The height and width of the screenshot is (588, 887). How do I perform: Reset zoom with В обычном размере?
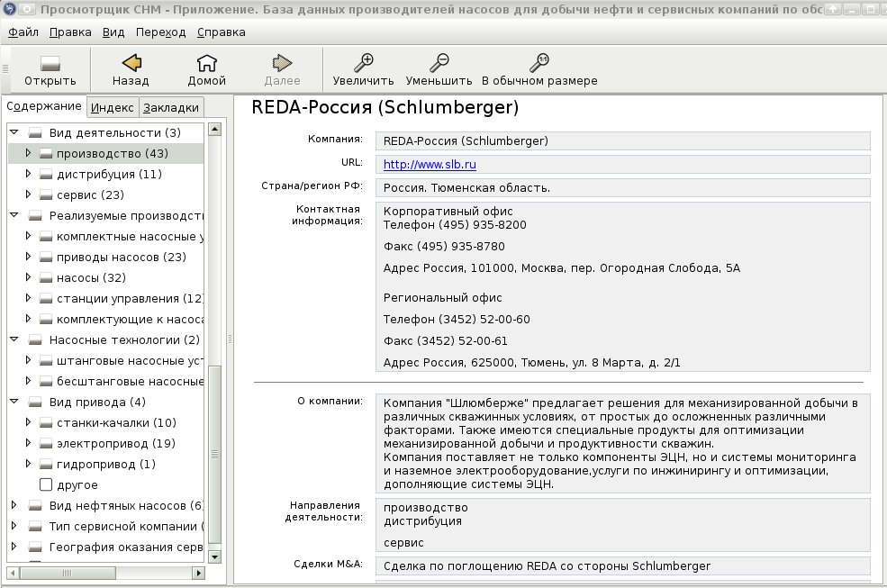pyautogui.click(x=539, y=69)
